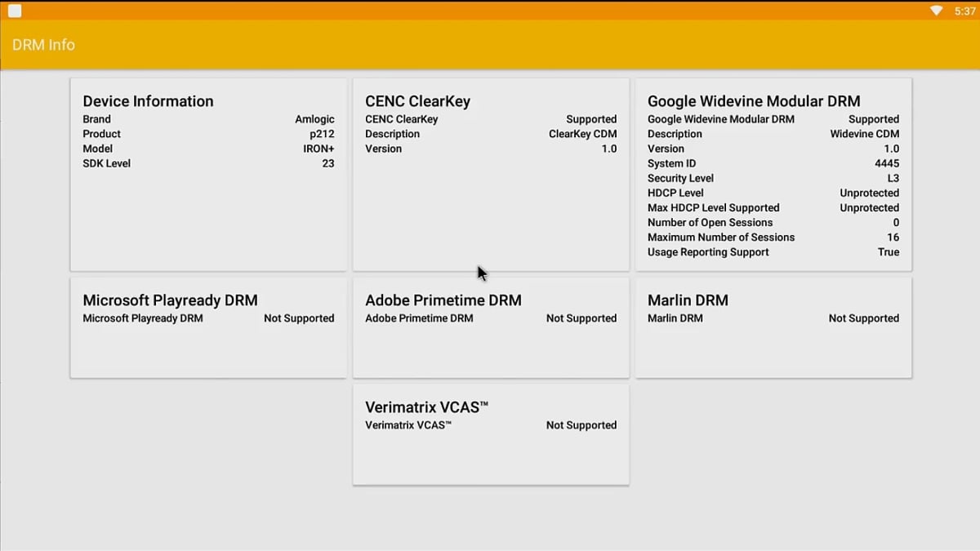Viewport: 980px width, 551px height.
Task: Select the DRM Info title in the toolbar
Action: pyautogui.click(x=43, y=45)
